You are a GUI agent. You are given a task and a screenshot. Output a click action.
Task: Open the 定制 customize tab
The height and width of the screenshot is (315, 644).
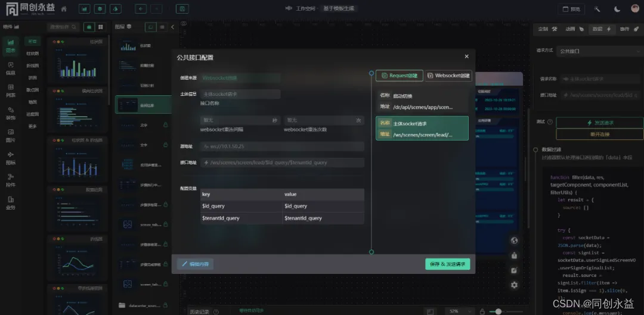point(547,29)
